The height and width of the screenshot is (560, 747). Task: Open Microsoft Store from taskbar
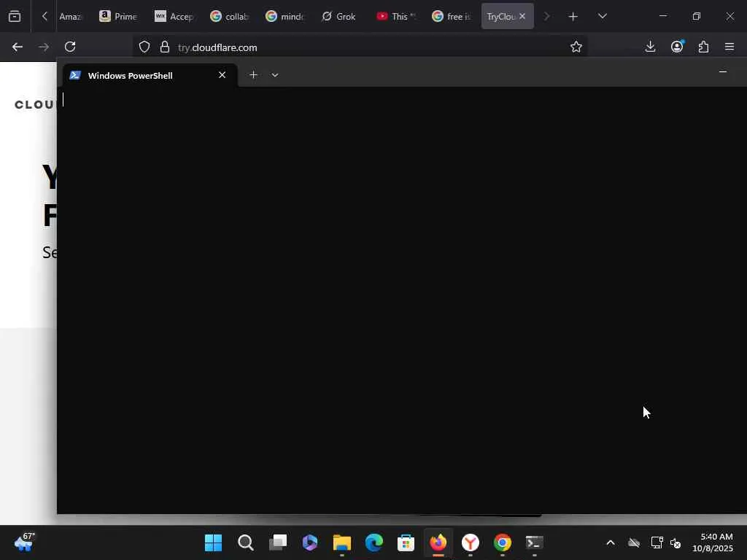tap(406, 542)
